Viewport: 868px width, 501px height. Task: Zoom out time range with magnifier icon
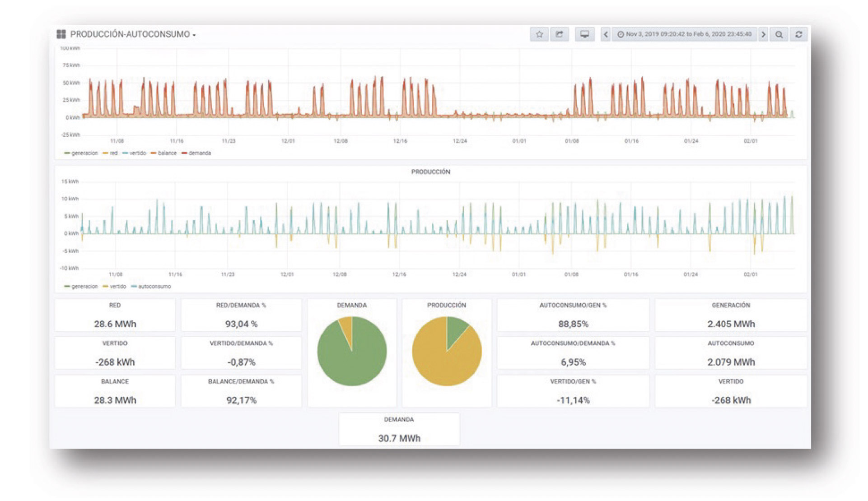coord(779,34)
